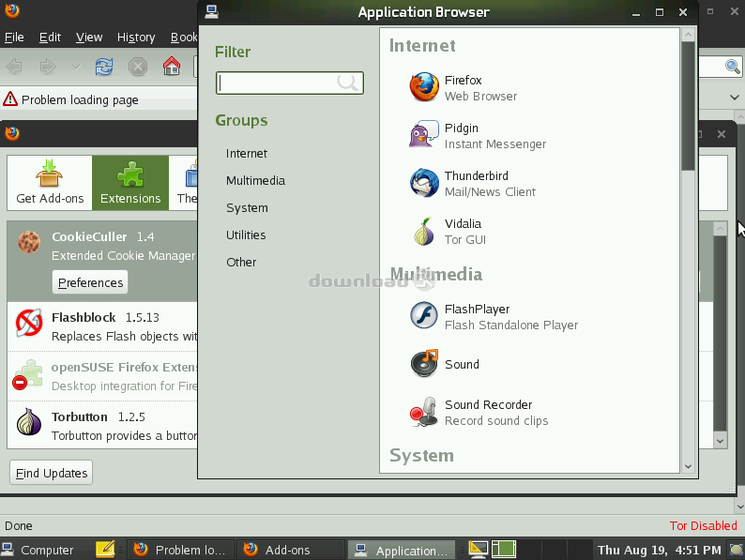
Task: Expand the back/forward history dropdown arrow
Action: pos(75,67)
